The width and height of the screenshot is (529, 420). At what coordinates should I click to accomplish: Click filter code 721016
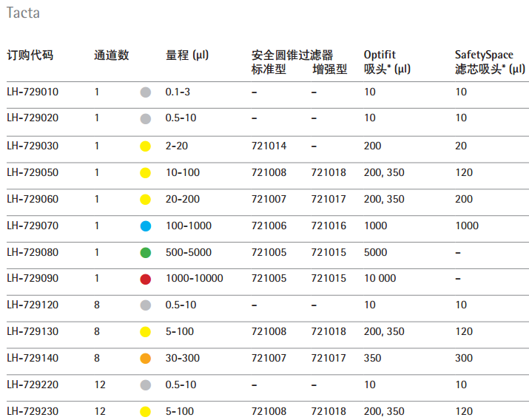coord(328,226)
